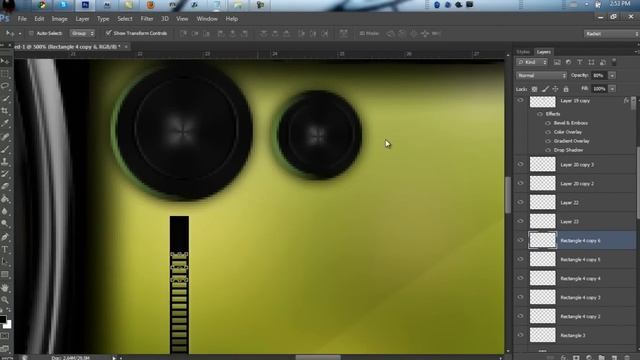Hide the Rectangle 4 copy 6 layer

(520, 240)
